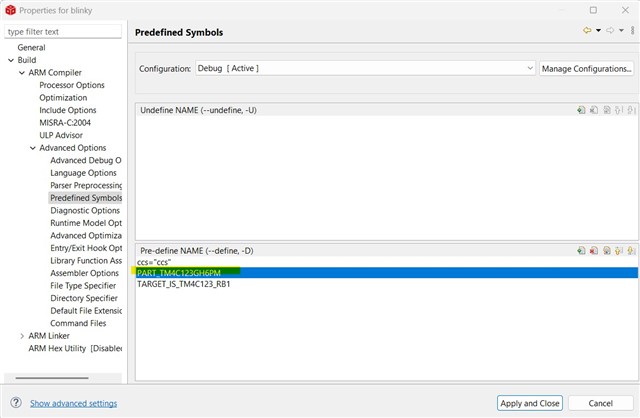Click Add icon in Pre-define NAME toolbar

581,250
